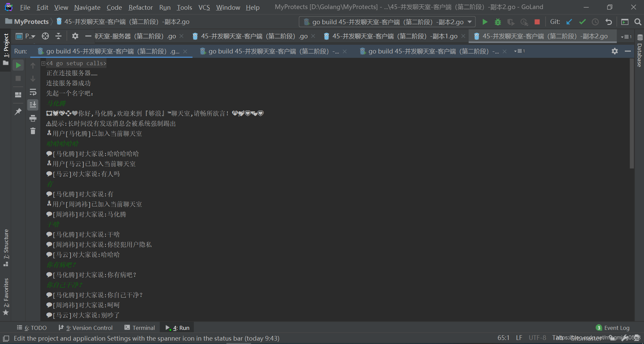Screen dimensions: 644x344
Task: Run the current build configuration
Action: 485,22
